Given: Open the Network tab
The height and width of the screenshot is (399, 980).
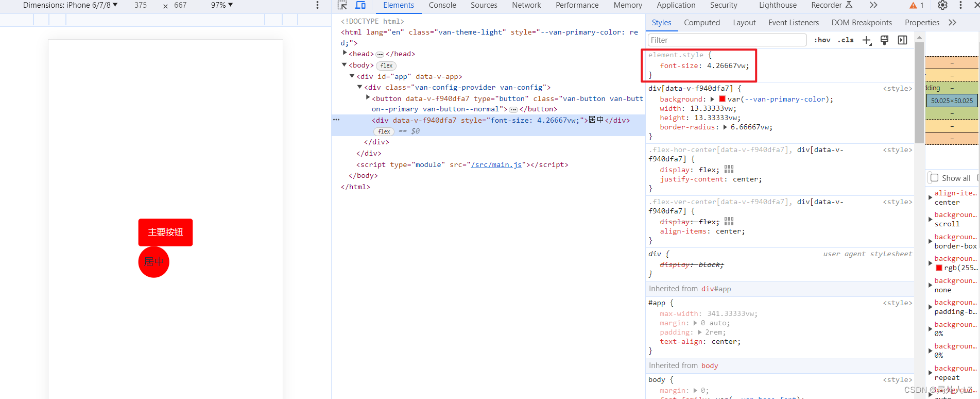Looking at the screenshot, I should (526, 5).
